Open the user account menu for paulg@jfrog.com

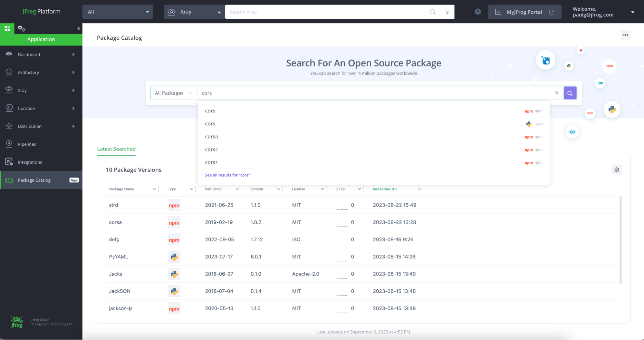[x=632, y=12]
